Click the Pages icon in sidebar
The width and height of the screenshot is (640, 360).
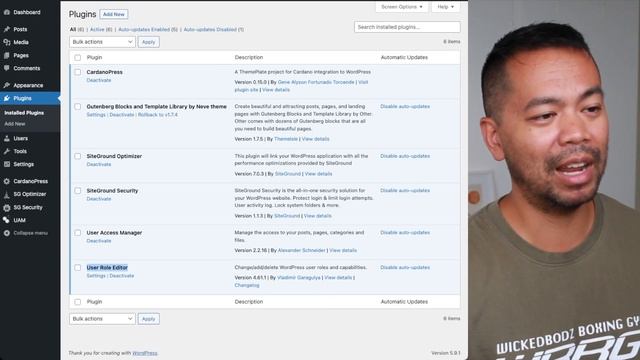pos(7,55)
